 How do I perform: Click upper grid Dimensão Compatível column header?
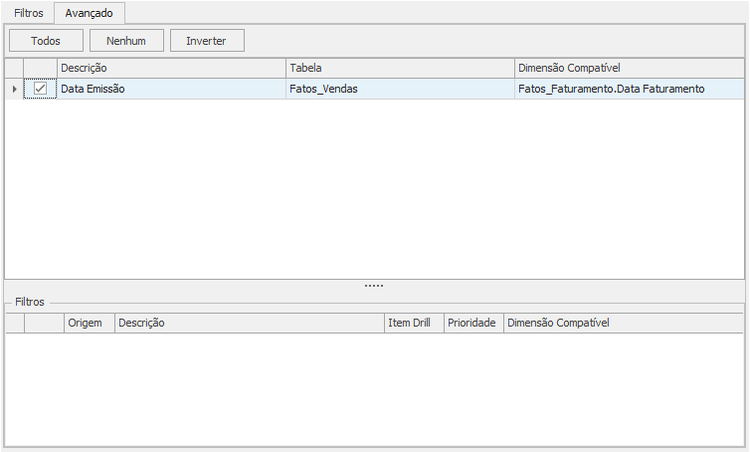(629, 68)
